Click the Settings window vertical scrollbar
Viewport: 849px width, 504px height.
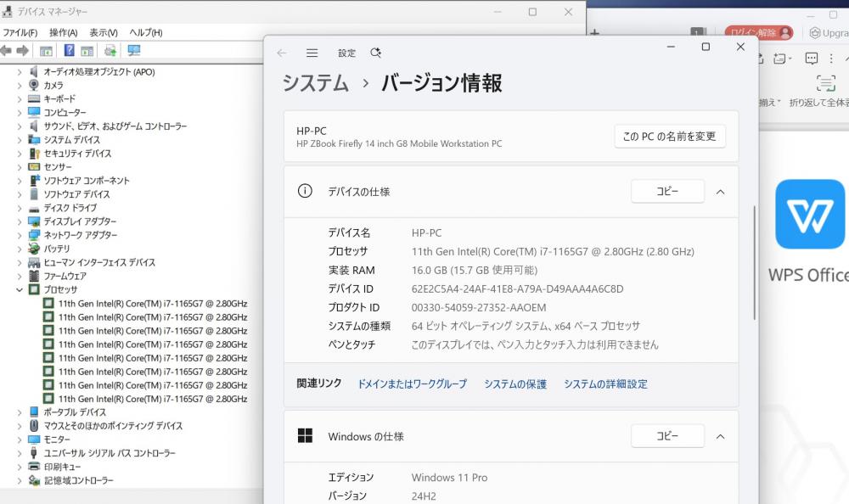[754, 263]
